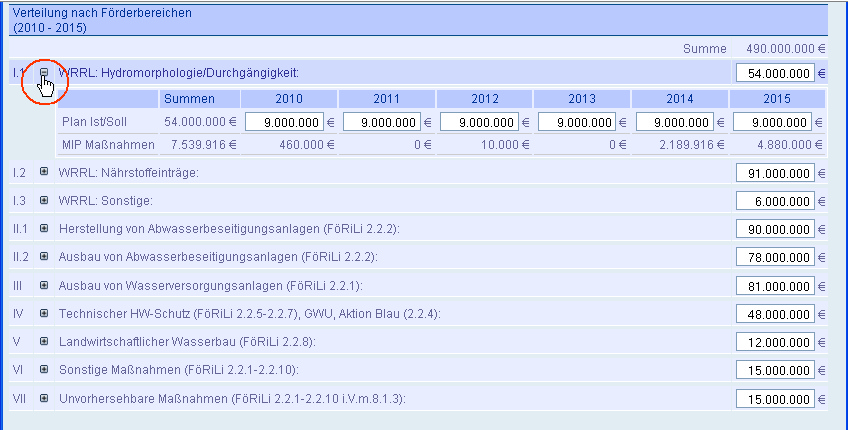This screenshot has width=848, height=430.
Task: Click the 'Plan Ist/Soll' row label
Action: click(95, 122)
